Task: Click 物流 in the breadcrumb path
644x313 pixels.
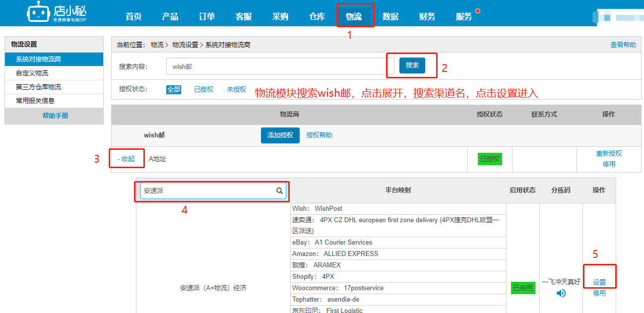Action: [x=157, y=45]
